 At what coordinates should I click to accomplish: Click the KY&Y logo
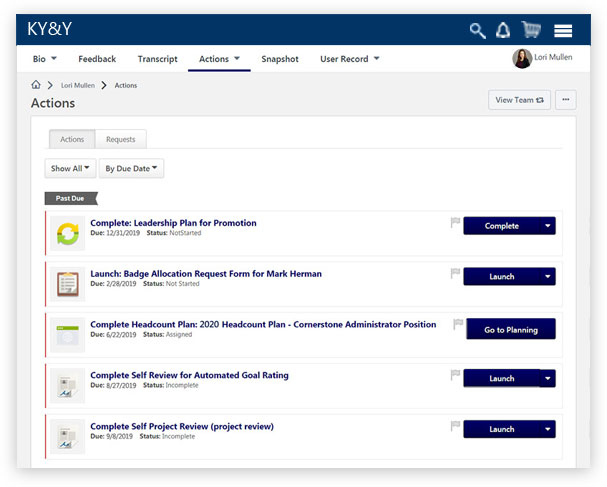pyautogui.click(x=50, y=29)
